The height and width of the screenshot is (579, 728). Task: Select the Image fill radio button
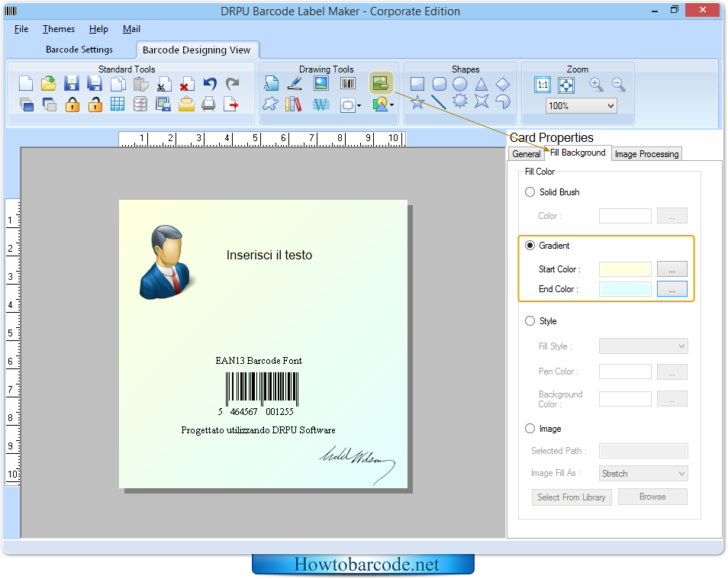coord(530,429)
